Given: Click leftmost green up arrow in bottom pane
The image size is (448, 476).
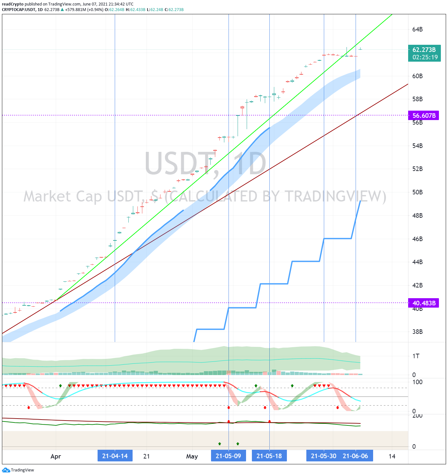Looking at the screenshot, I should [219, 443].
